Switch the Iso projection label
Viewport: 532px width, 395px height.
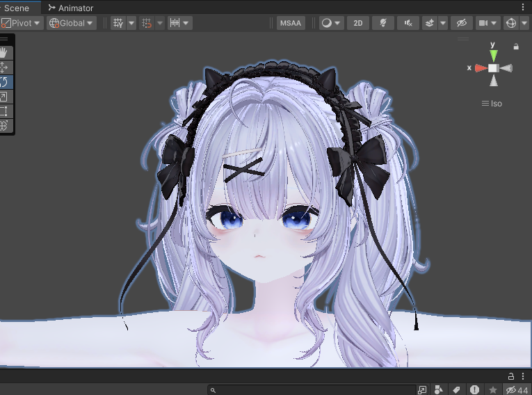492,104
